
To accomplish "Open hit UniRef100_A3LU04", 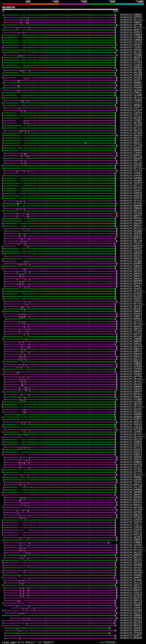I will pyautogui.click(x=131, y=251).
